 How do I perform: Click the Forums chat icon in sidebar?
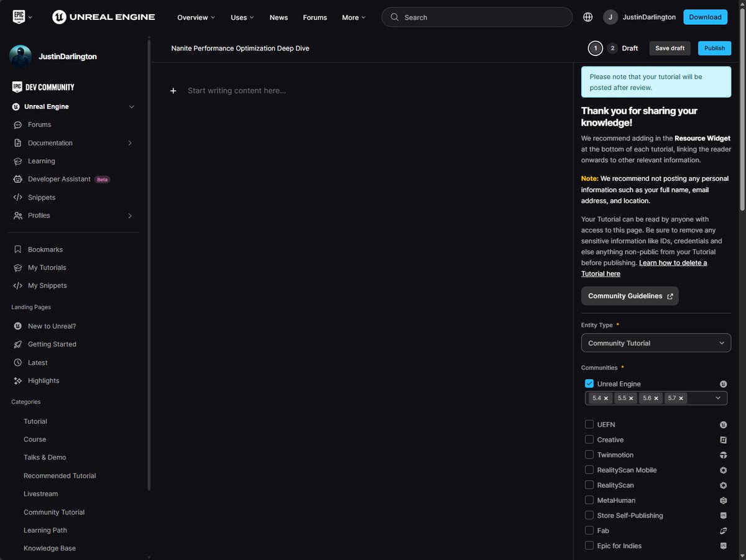[17, 125]
